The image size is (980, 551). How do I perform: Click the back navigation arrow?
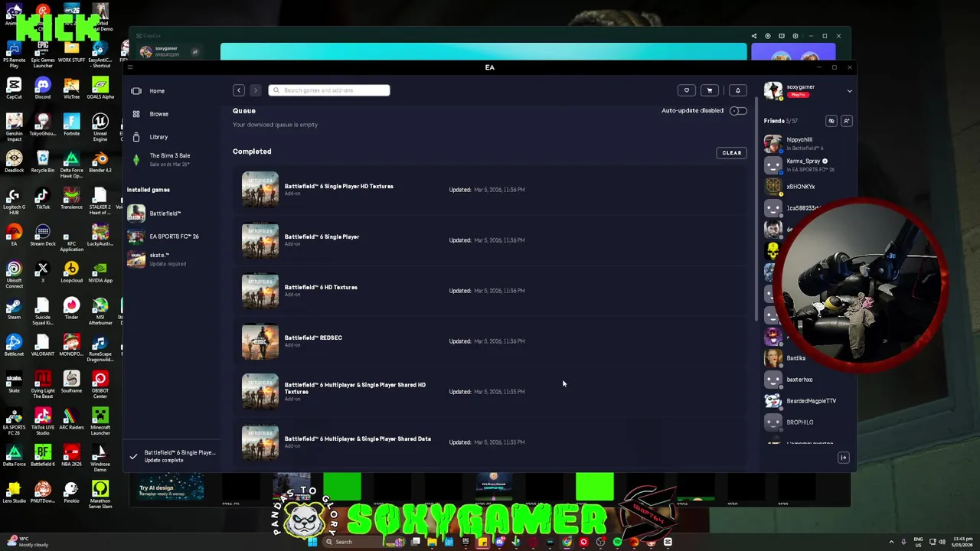pos(239,90)
